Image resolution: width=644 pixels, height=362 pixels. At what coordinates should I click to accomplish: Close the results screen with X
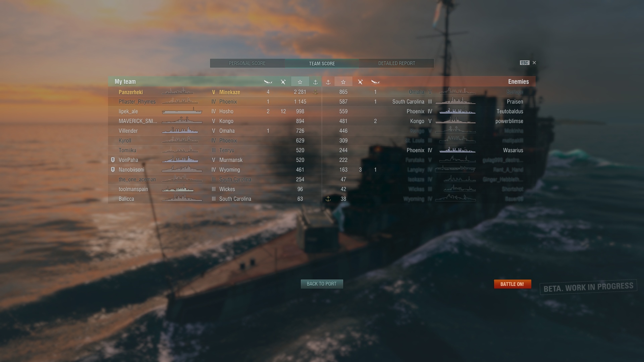tap(534, 63)
